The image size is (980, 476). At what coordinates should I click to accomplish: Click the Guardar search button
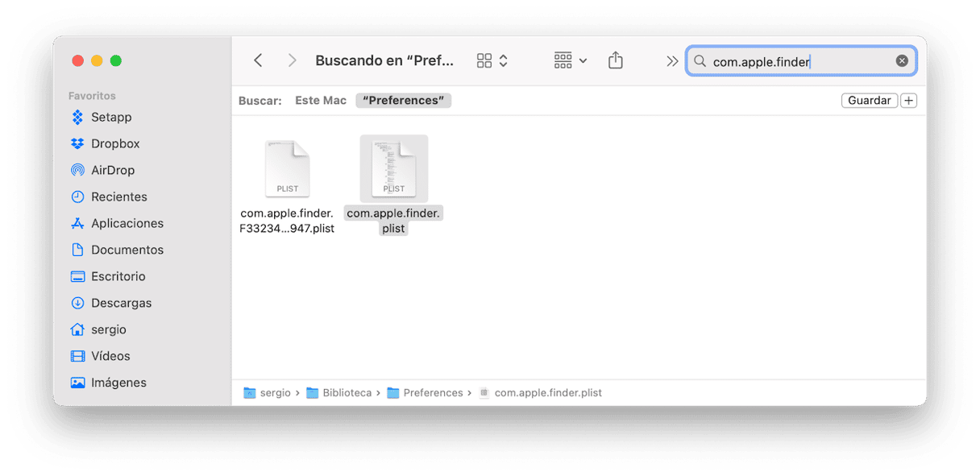(x=869, y=101)
